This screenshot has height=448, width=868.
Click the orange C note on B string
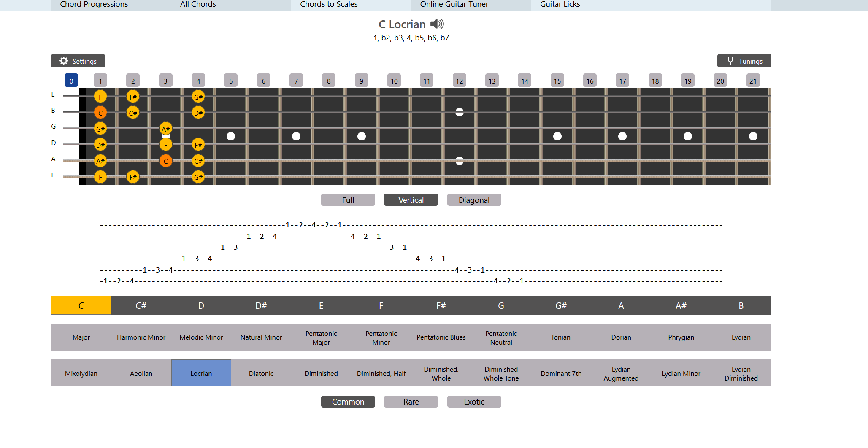[x=100, y=113]
